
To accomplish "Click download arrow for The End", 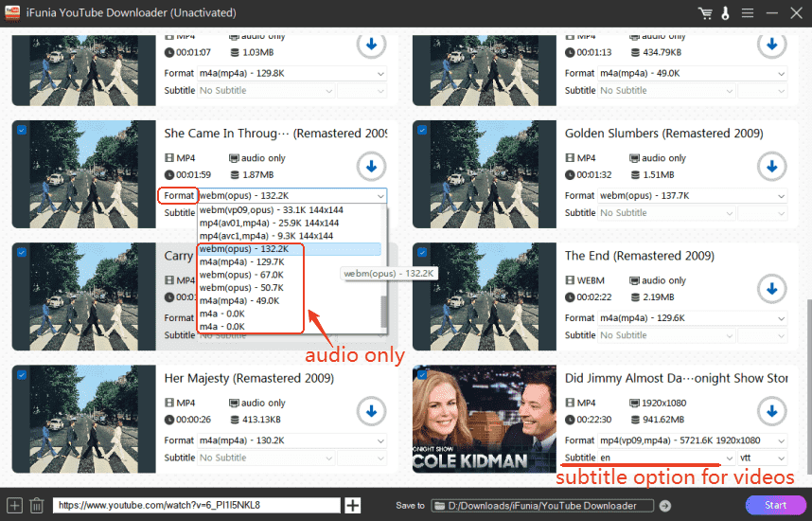I will tap(772, 289).
